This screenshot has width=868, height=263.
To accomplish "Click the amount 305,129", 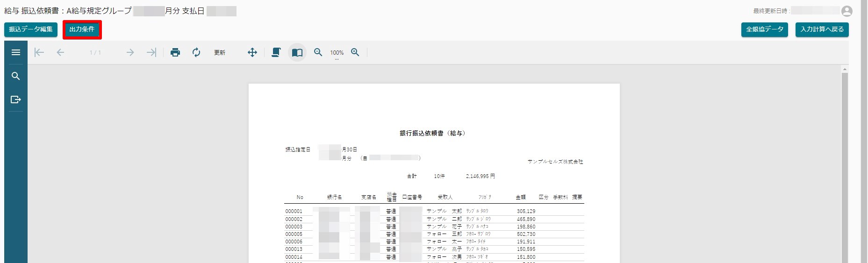I will [x=526, y=211].
